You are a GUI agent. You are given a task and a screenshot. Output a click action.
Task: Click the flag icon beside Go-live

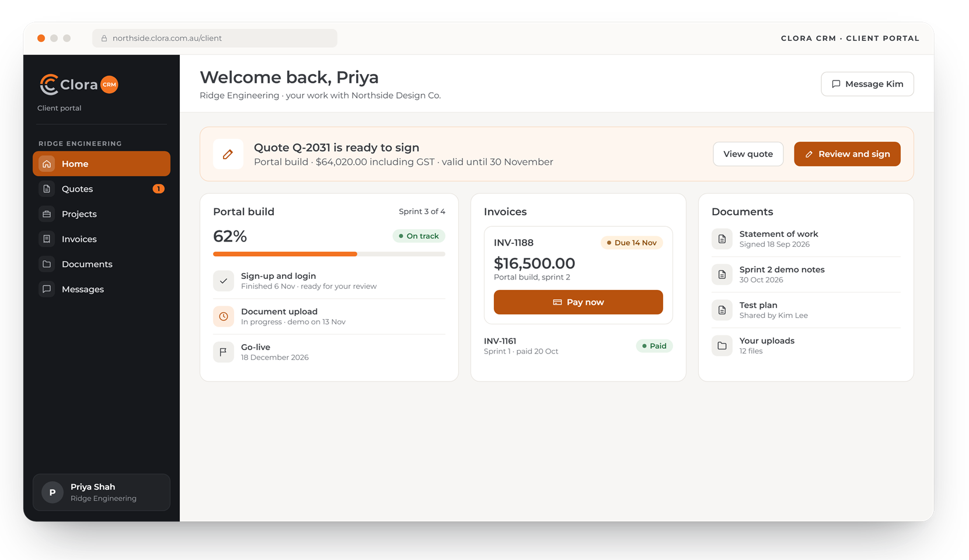(x=224, y=352)
